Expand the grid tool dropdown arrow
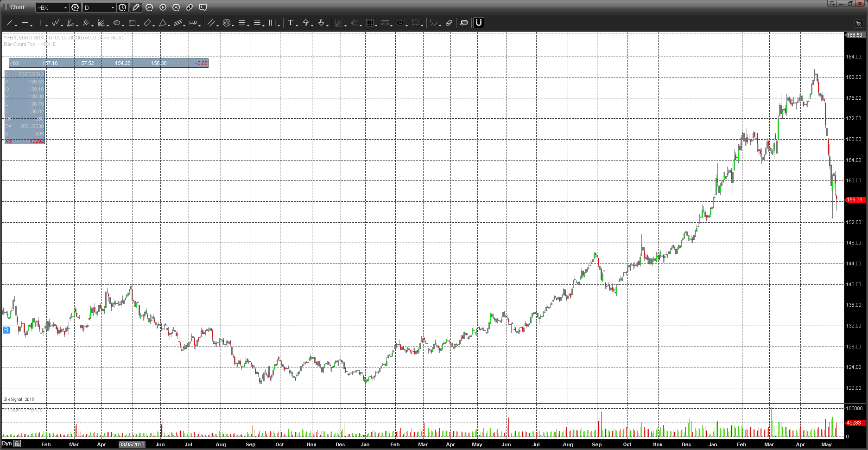Viewport: 868px width, 450px height. click(x=376, y=25)
